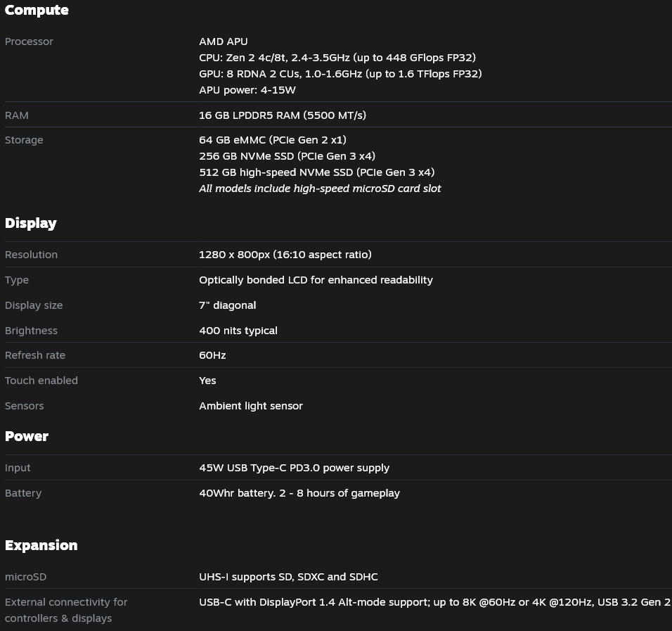This screenshot has width=672, height=631.
Task: Click the GPU 8 RDNA 2 CUs line
Action: (x=340, y=74)
